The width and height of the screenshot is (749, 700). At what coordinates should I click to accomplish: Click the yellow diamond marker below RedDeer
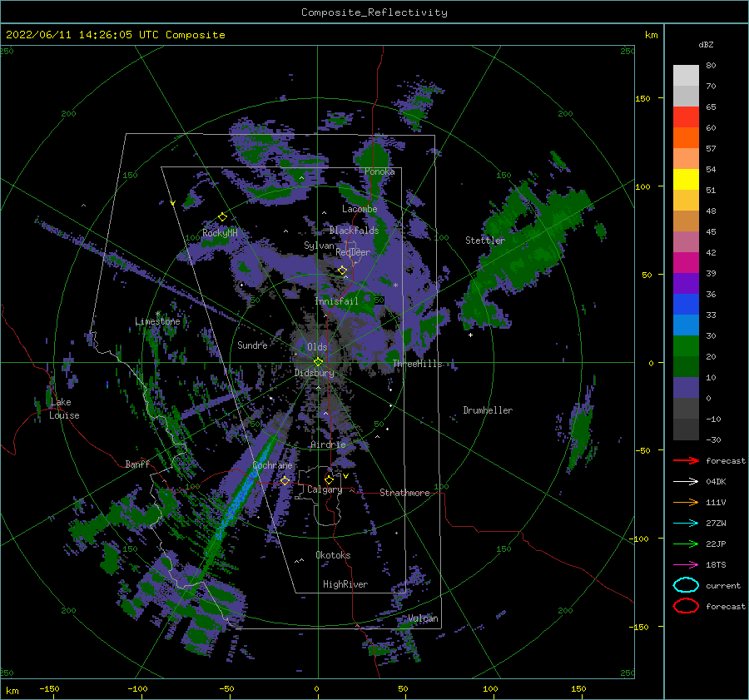(343, 271)
